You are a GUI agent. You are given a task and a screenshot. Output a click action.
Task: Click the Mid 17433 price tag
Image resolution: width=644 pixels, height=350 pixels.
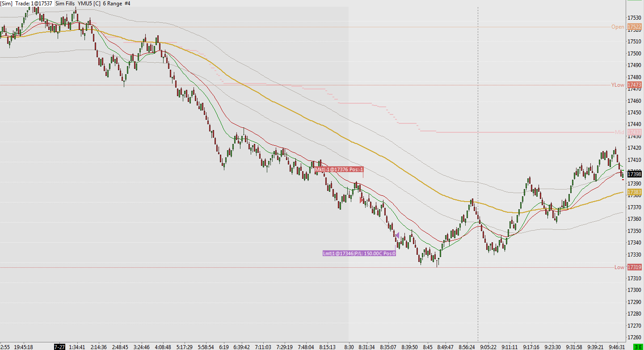click(634, 132)
